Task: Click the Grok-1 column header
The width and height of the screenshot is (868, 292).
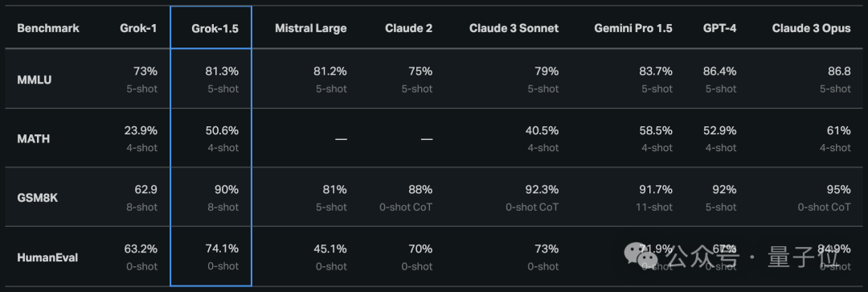Action: tap(138, 28)
